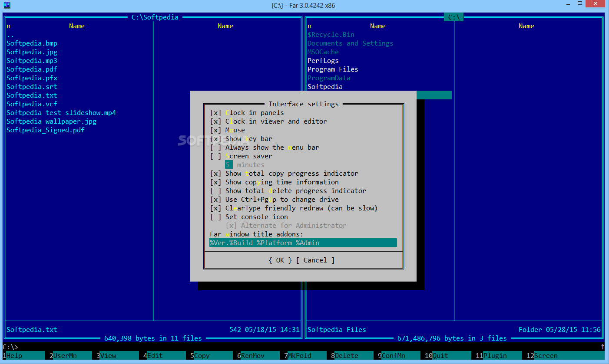Select the Softpedia.vcf file
Viewport: 609px width, 364px height.
[32, 104]
